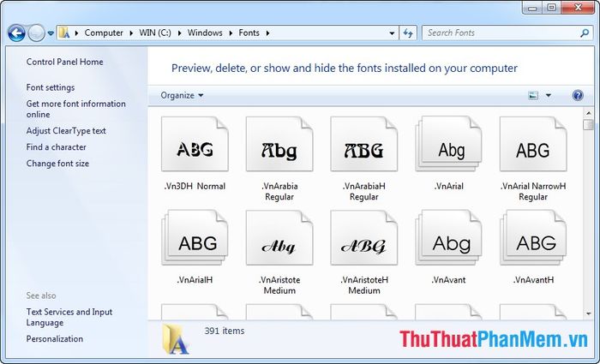
Task: Open the Organize menu
Action: [x=182, y=96]
